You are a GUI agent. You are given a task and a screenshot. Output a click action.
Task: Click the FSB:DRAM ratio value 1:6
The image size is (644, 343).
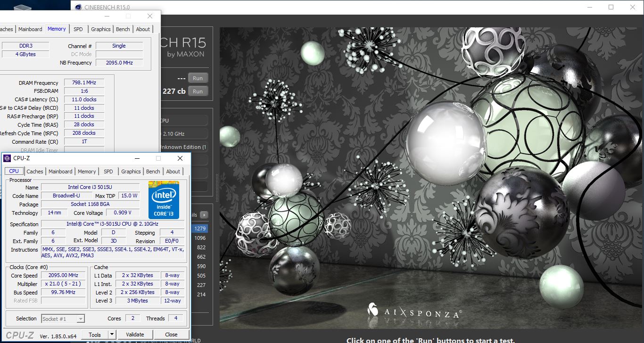84,91
